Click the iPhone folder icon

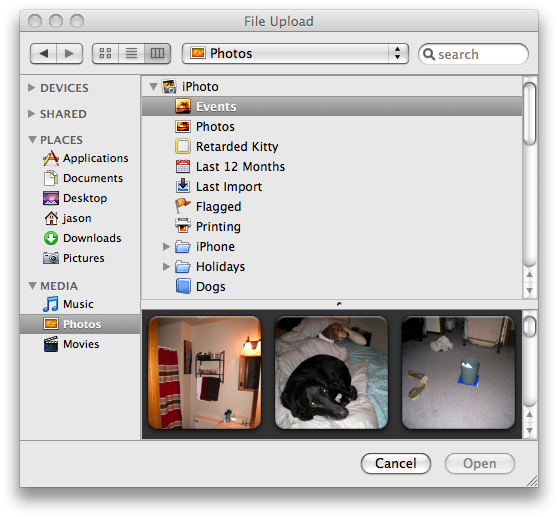pos(183,247)
